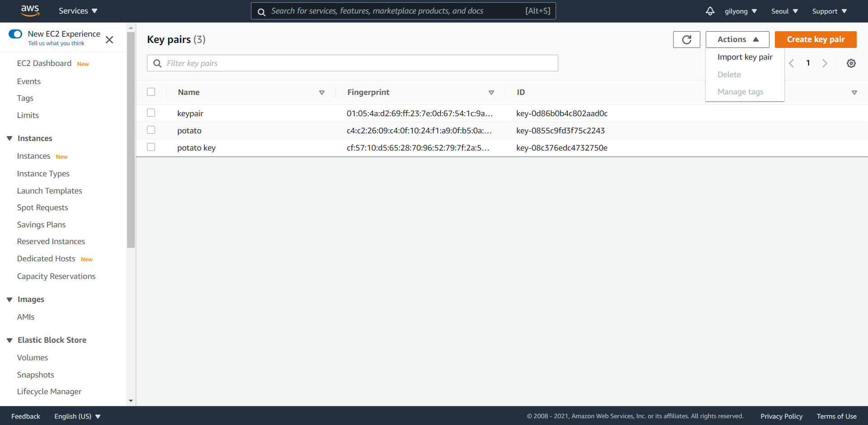Click Create key pair button
This screenshot has width=868, height=425.
pos(816,39)
